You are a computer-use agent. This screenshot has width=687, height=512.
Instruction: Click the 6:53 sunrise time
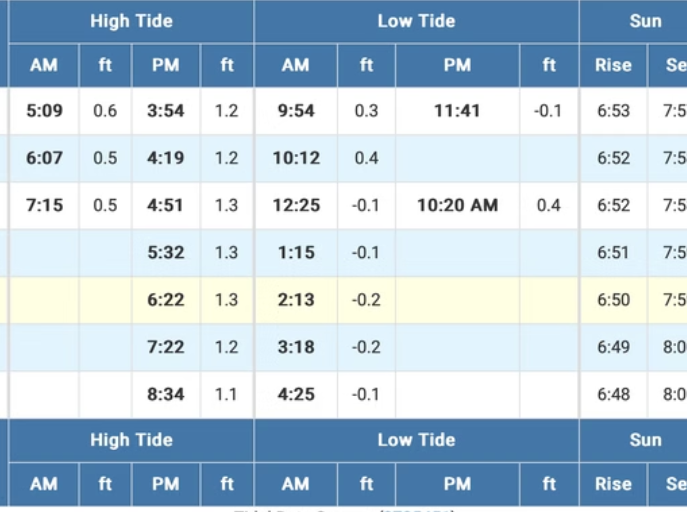click(613, 111)
